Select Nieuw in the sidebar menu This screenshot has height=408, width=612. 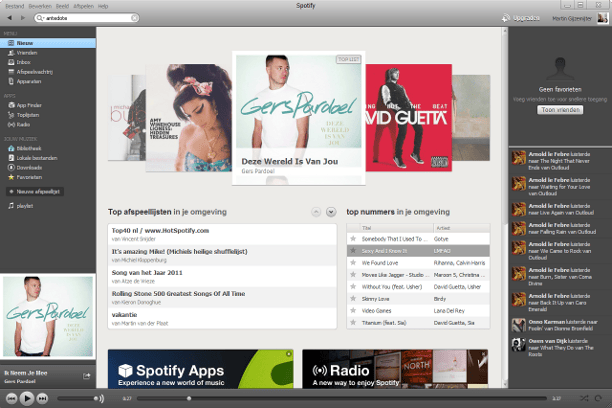[48, 43]
